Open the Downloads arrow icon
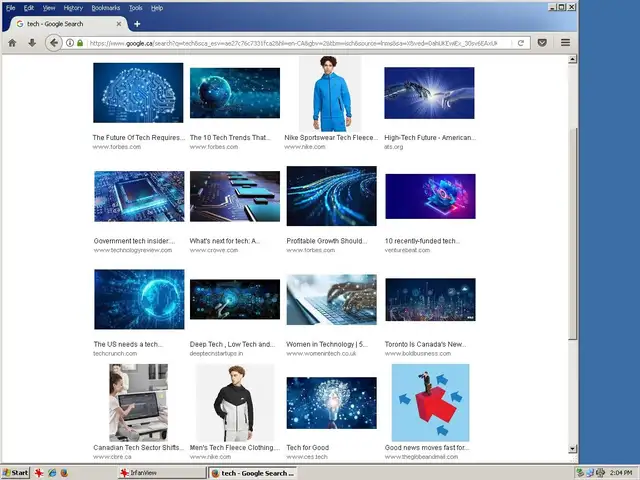640x480 pixels. pyautogui.click(x=32, y=43)
